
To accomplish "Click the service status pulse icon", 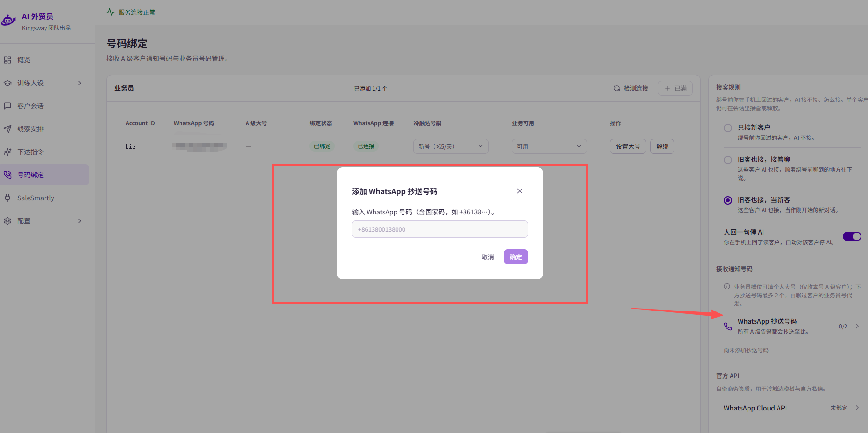I will point(111,12).
